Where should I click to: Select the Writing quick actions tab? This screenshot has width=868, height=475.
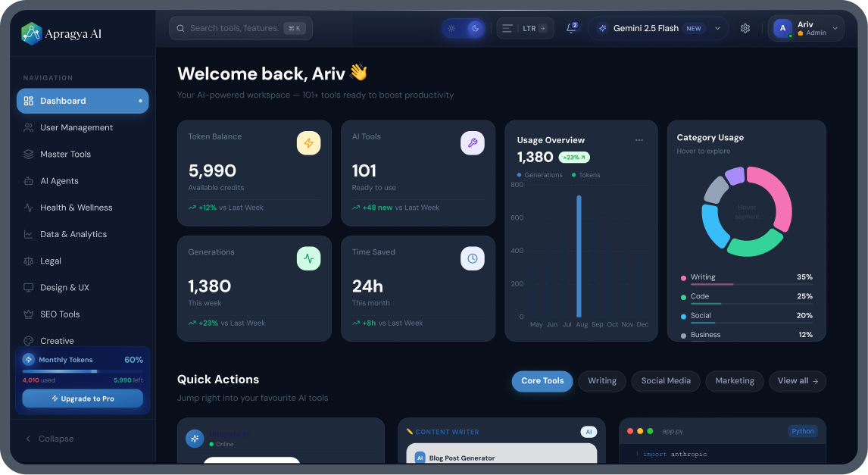pos(602,381)
